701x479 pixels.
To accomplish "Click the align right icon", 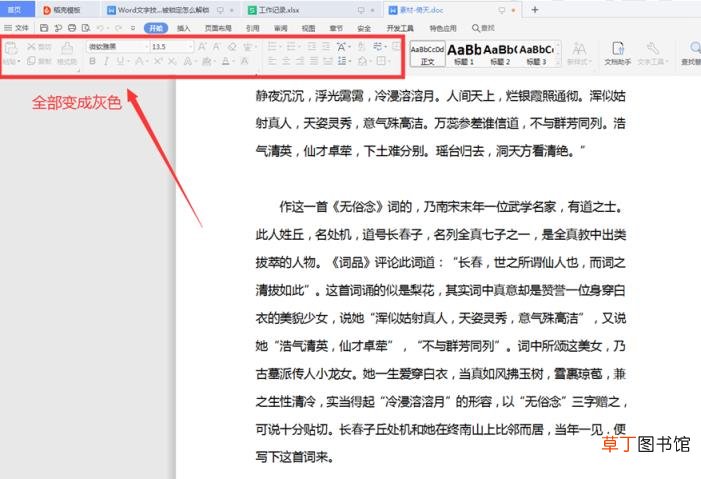I will pyautogui.click(x=300, y=61).
